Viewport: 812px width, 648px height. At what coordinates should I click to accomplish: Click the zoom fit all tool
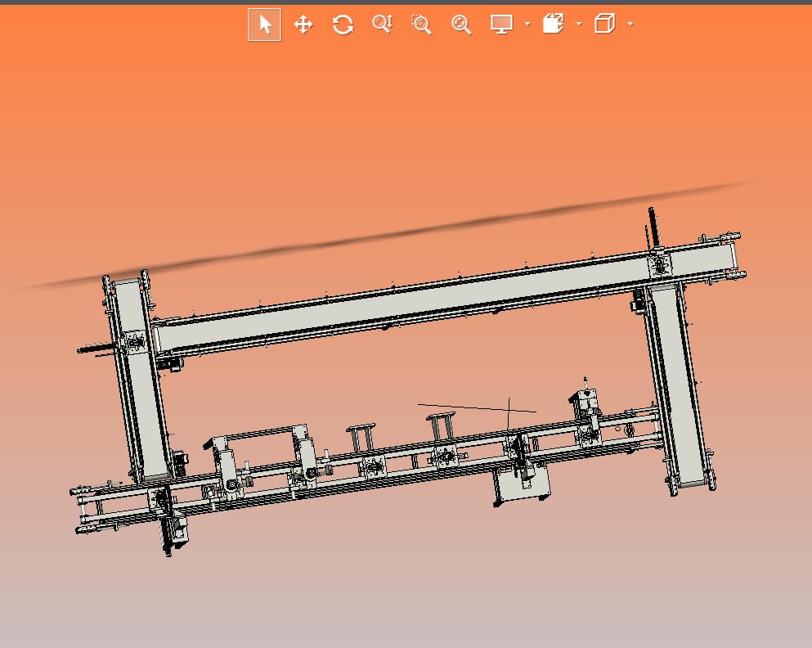tap(461, 25)
